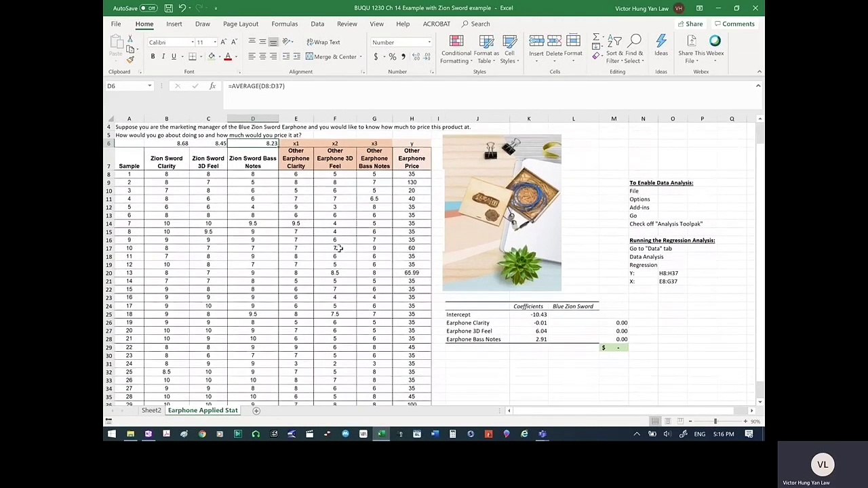Switch to the Insert ribbon tab
The image size is (868, 488).
(174, 24)
